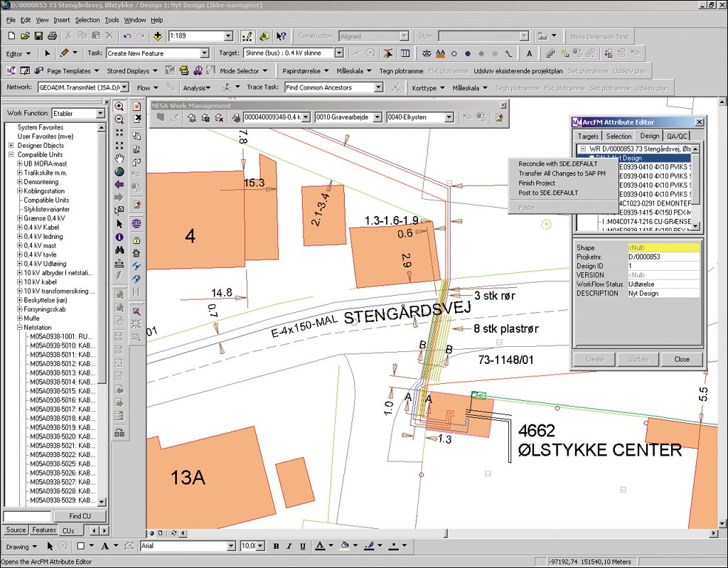The width and height of the screenshot is (728, 568).
Task: Expand the Designer Objects tree node
Action: coord(11,146)
